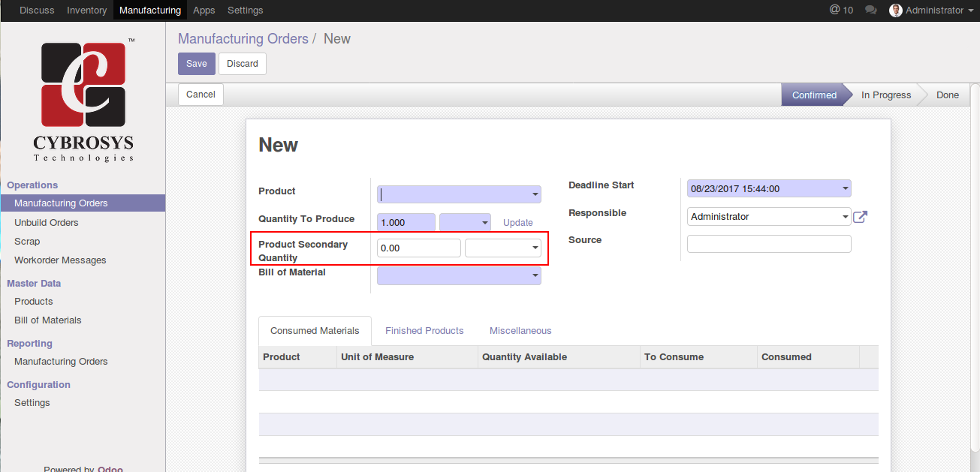Save the manufacturing order
The width and height of the screenshot is (980, 472).
pos(196,64)
